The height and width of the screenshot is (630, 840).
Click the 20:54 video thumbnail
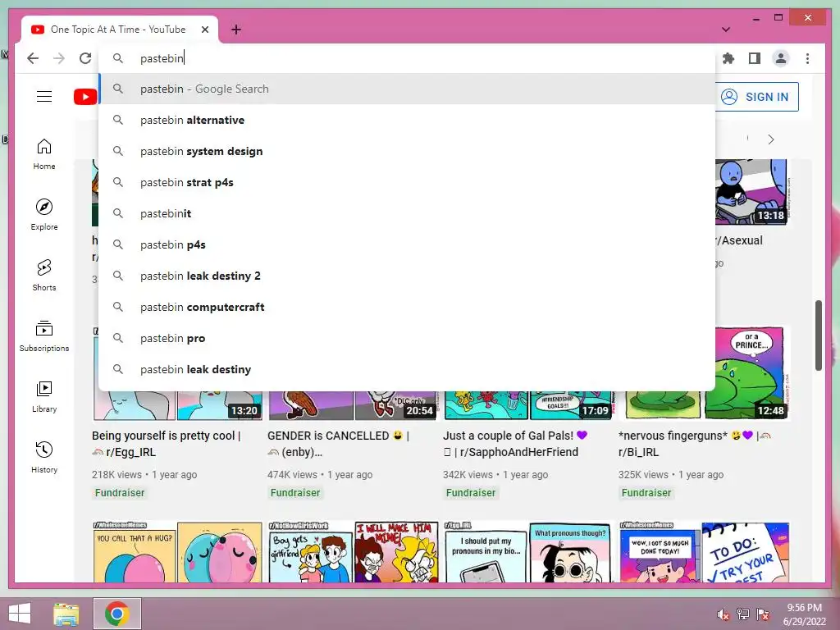[x=352, y=405]
